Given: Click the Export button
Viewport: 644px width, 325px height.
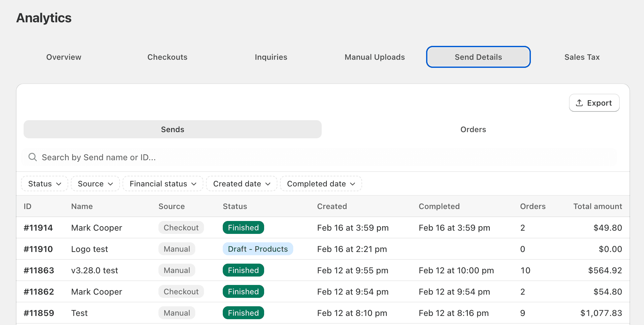Looking at the screenshot, I should [x=594, y=103].
